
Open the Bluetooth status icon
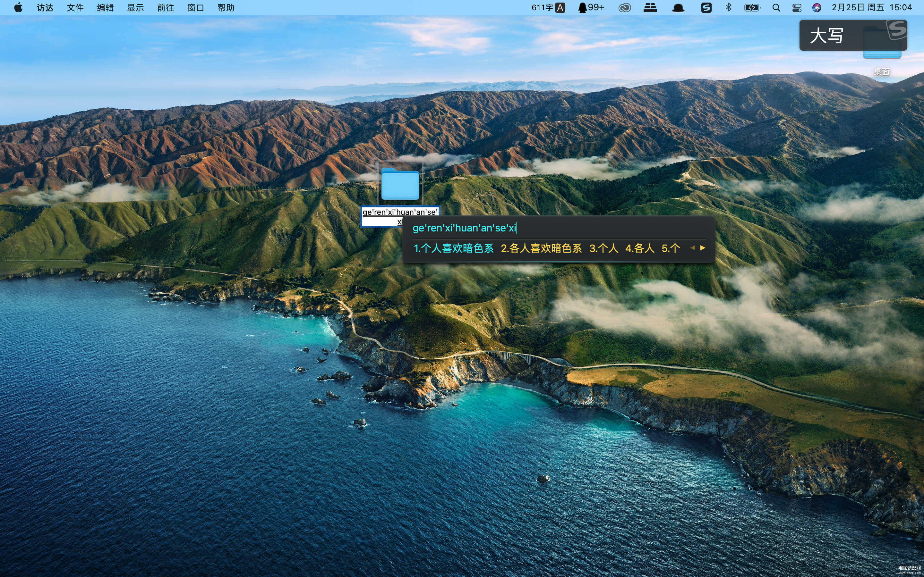[729, 8]
